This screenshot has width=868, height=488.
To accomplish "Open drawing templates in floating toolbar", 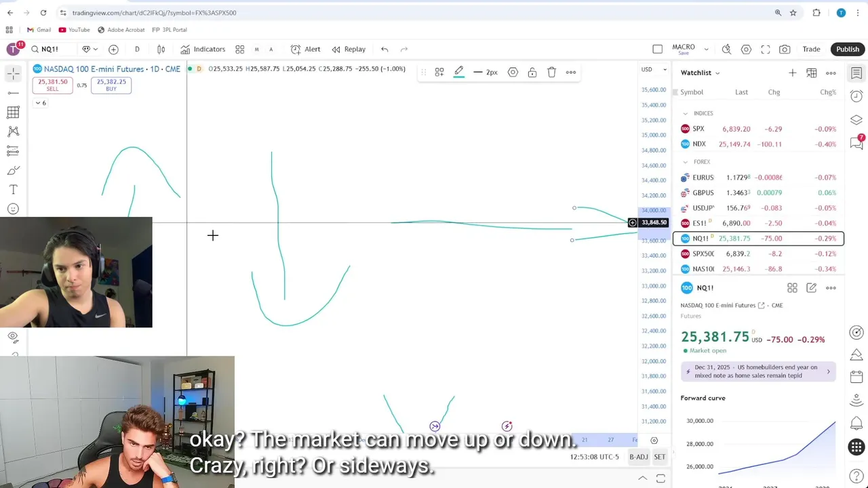I will point(439,73).
